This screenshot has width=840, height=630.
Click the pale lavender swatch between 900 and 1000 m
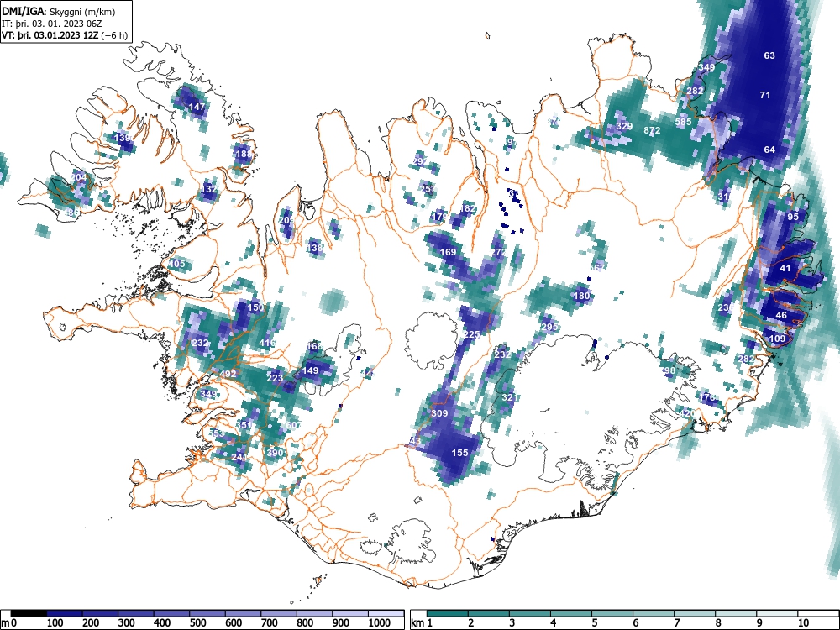(350, 613)
